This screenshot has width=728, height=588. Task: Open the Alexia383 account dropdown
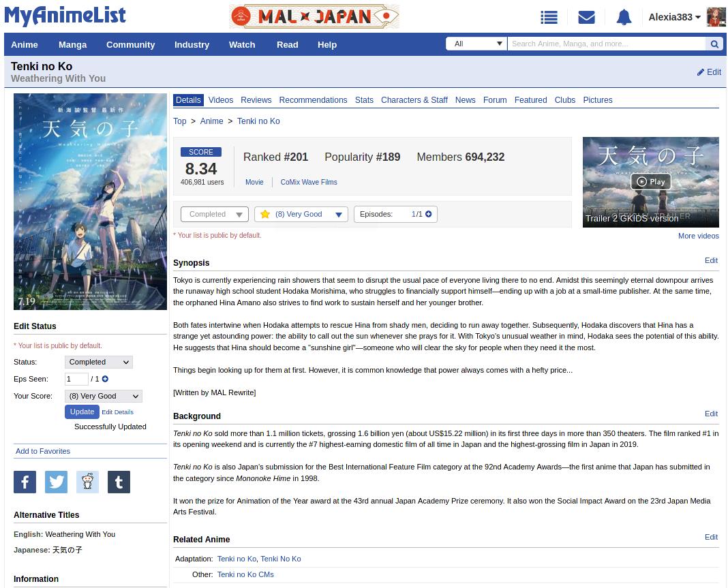tap(674, 17)
